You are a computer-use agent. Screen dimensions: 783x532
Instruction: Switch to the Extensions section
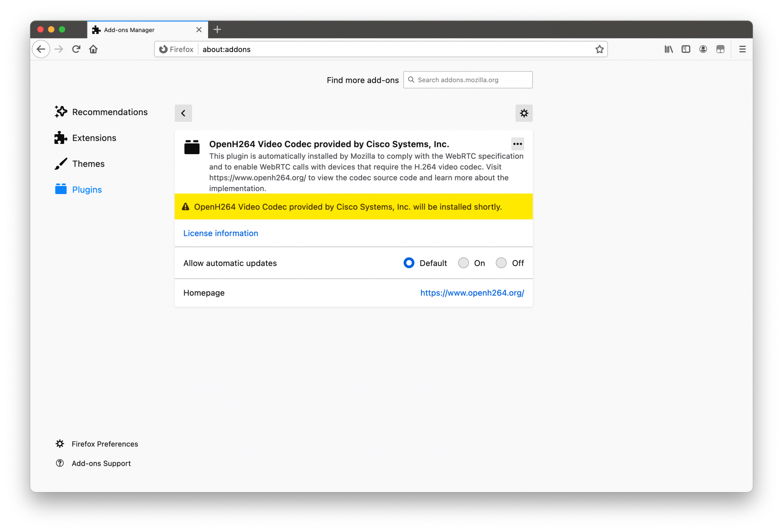94,138
